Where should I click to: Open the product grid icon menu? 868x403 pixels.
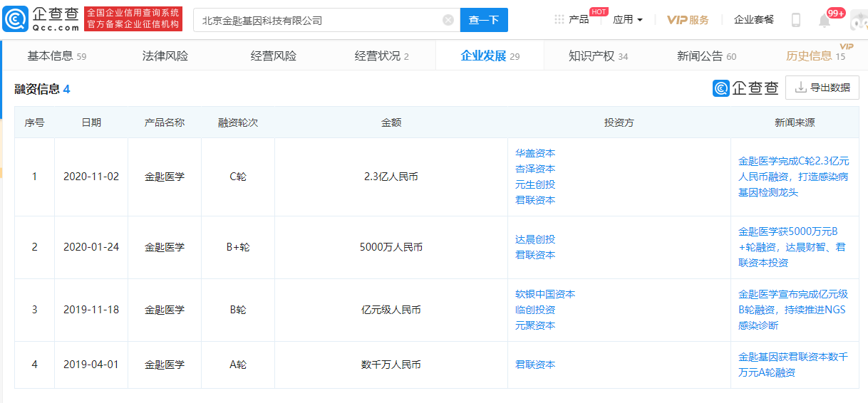(559, 20)
